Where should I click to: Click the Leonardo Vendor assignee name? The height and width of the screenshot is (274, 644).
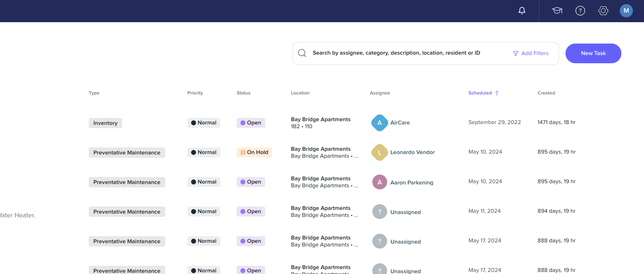click(413, 152)
